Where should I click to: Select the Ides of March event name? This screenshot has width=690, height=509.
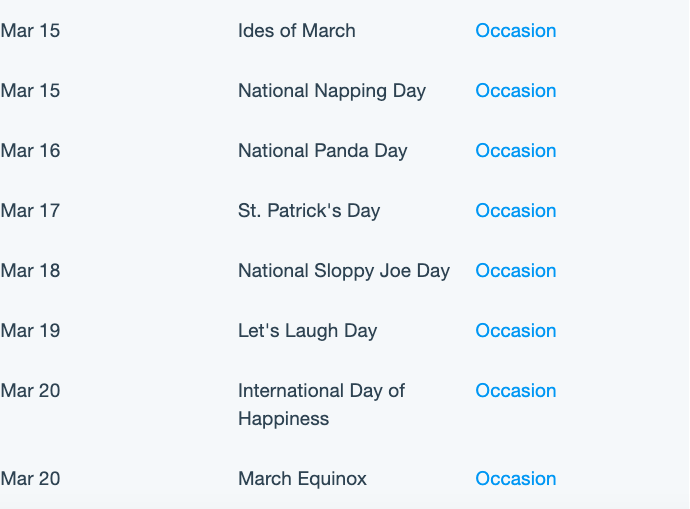[297, 31]
